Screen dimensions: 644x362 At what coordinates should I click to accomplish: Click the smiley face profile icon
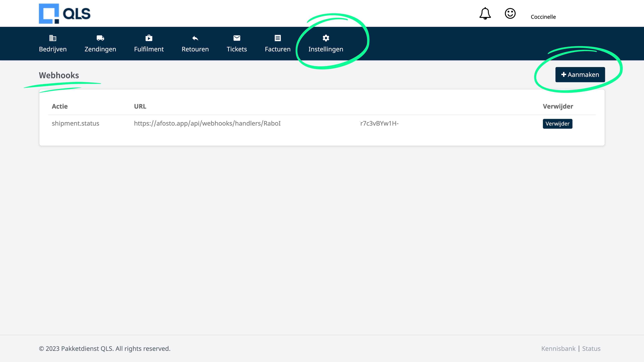[510, 13]
